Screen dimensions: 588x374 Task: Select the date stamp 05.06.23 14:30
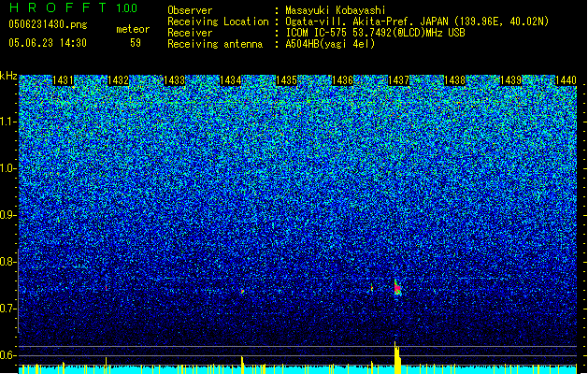coord(48,43)
